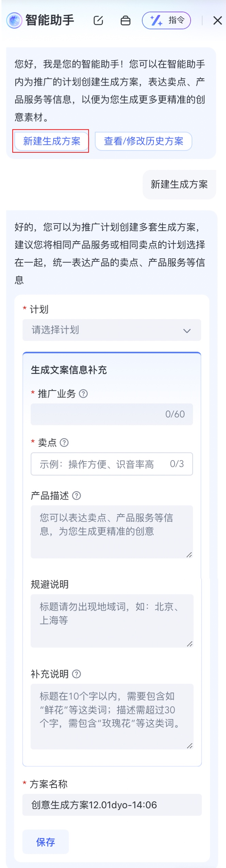Click the 方案名称 input field
This screenshot has width=226, height=868.
point(112,804)
